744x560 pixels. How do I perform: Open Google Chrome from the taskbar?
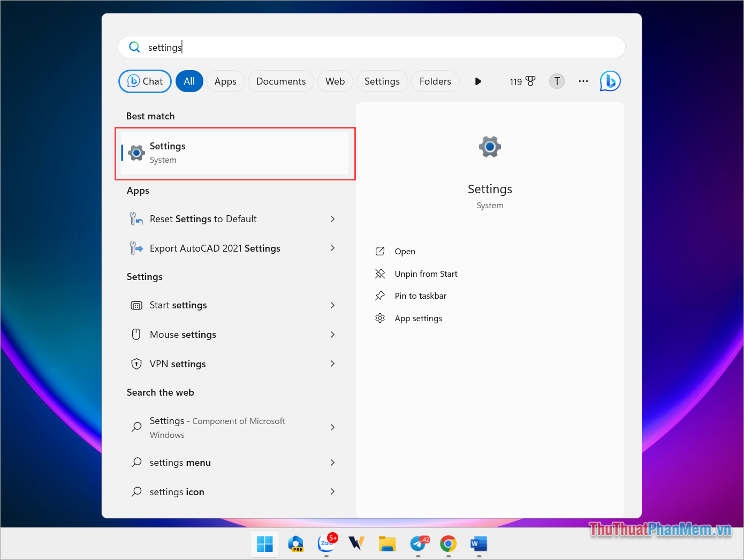point(448,544)
